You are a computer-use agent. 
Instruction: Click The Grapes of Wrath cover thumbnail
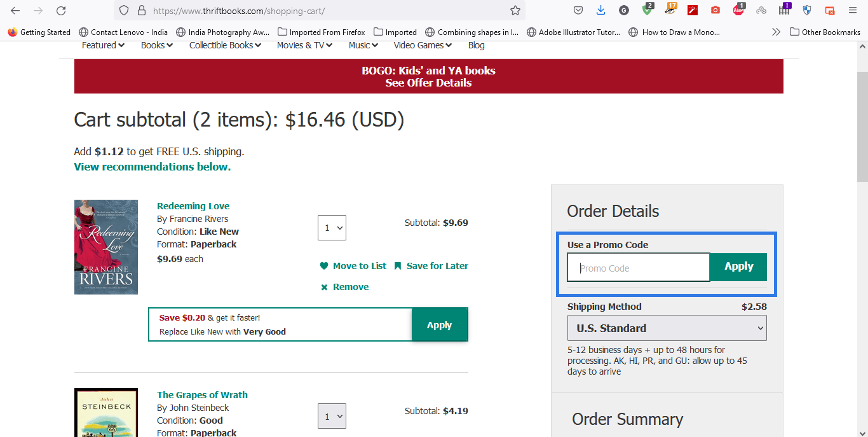(x=106, y=412)
